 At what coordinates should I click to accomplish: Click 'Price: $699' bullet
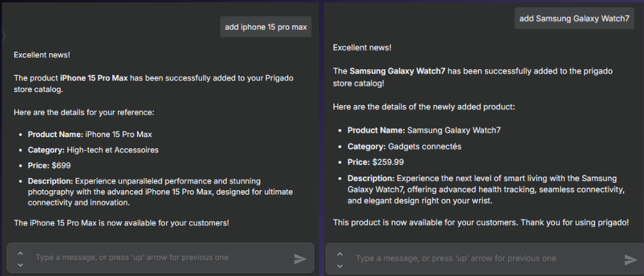(x=49, y=165)
